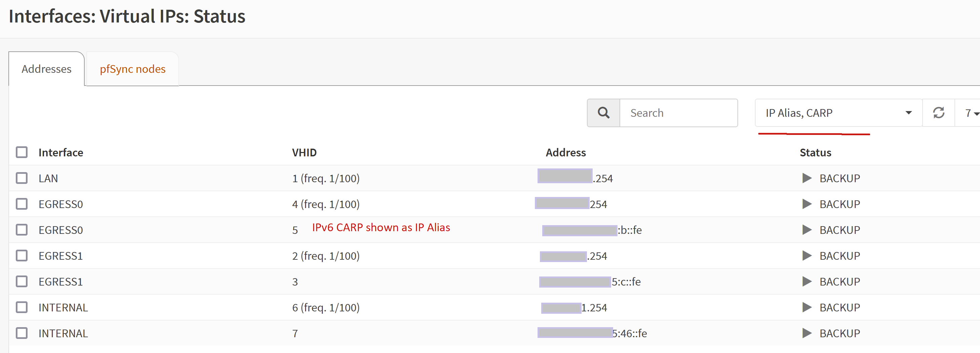Expand status details for the INTERNAL VHID 6 row
This screenshot has height=353, width=980.
(x=807, y=307)
